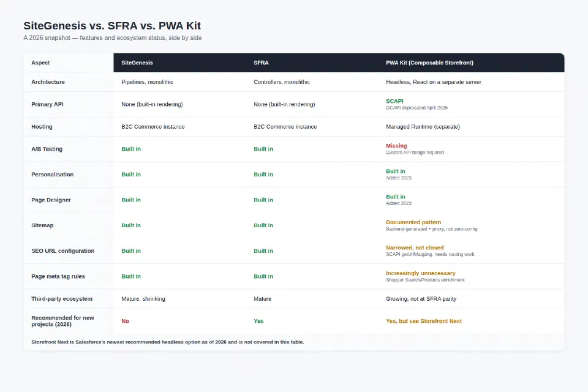Click 'Managed Runtime (separate)' cell
This screenshot has height=392, width=588.
pyautogui.click(x=423, y=127)
